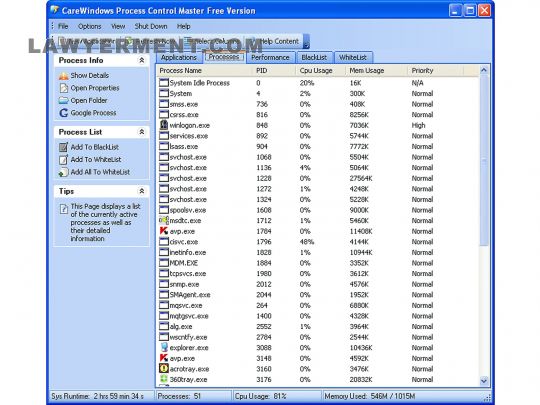Viewport: 540px width, 405px height.
Task: Collapse the Process List panel
Action: (x=142, y=132)
